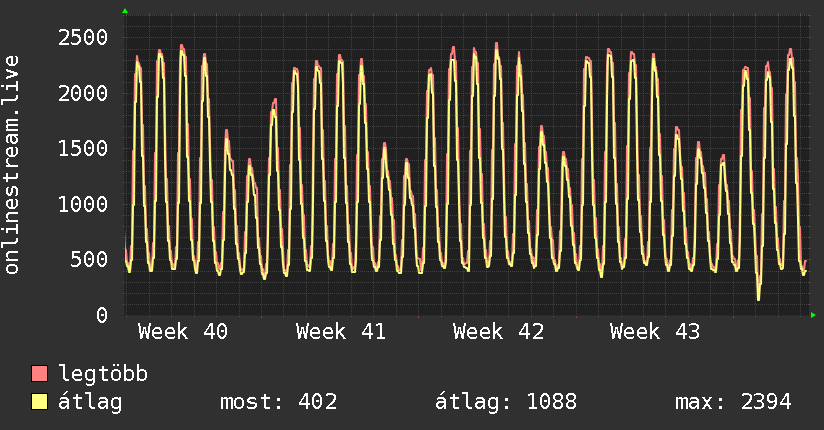Select the legtöbb legend label
Image resolution: width=824 pixels, height=430 pixels.
click(x=103, y=373)
